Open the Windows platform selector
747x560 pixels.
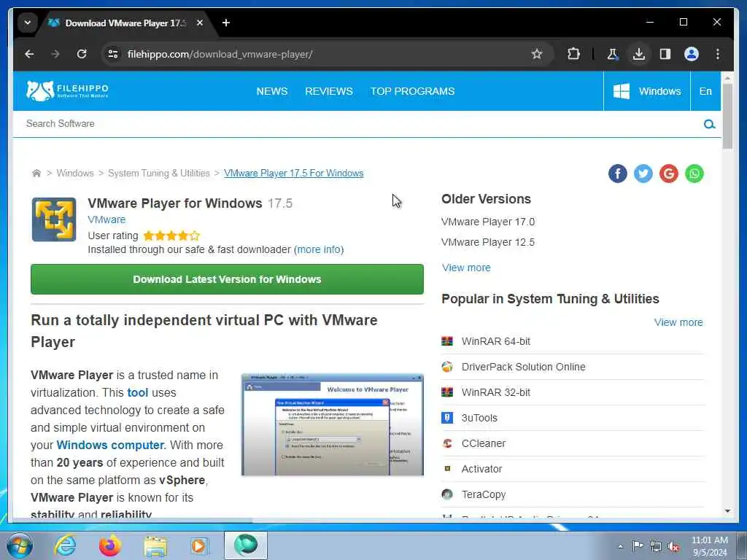point(646,91)
